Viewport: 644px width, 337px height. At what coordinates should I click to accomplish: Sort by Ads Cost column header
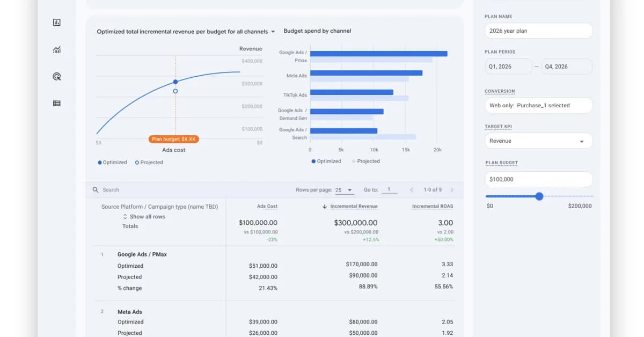(x=267, y=207)
